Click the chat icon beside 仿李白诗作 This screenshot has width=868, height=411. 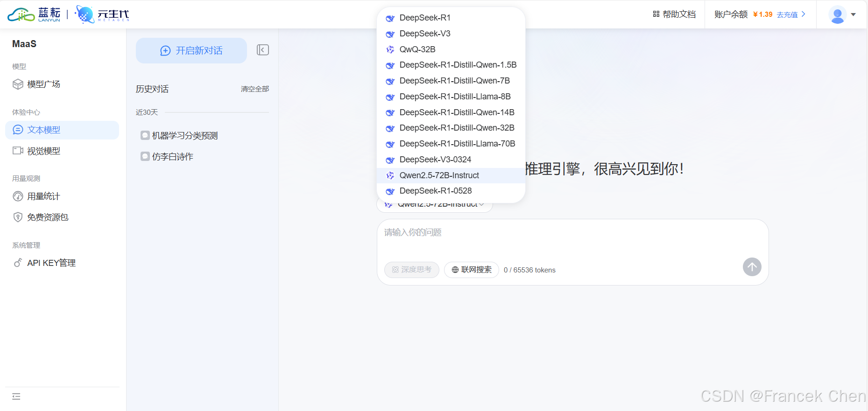tap(145, 156)
